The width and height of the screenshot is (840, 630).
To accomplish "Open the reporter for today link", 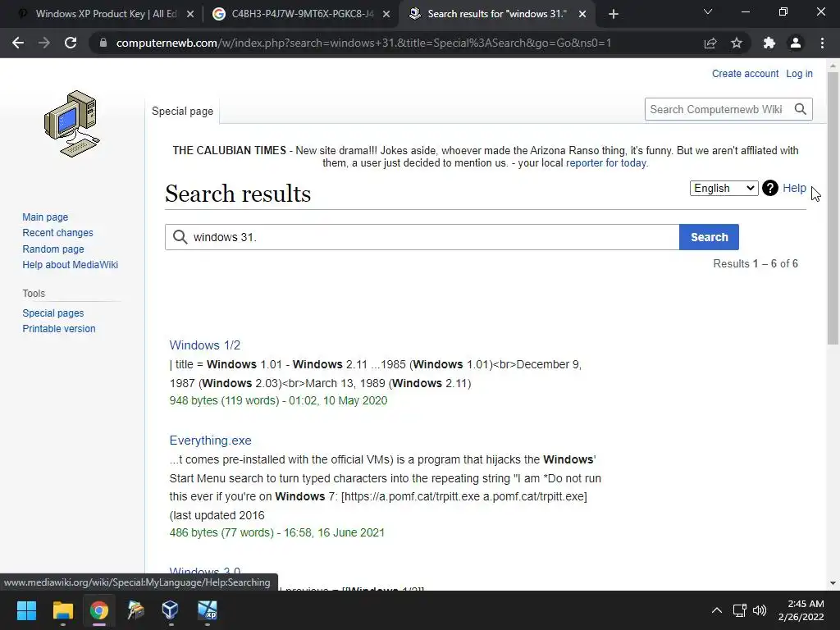I will pyautogui.click(x=606, y=163).
